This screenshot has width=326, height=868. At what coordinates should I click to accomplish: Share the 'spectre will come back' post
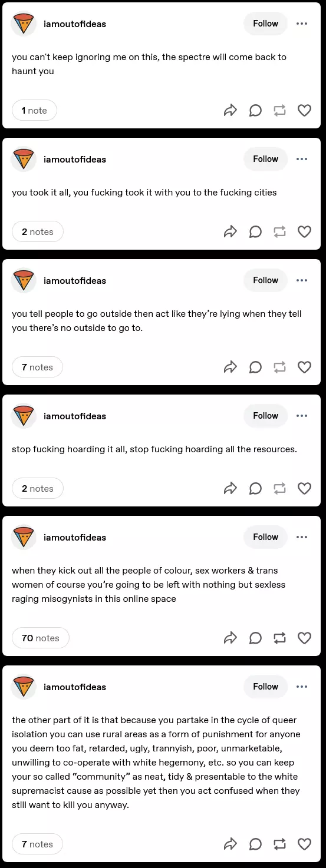[230, 110]
